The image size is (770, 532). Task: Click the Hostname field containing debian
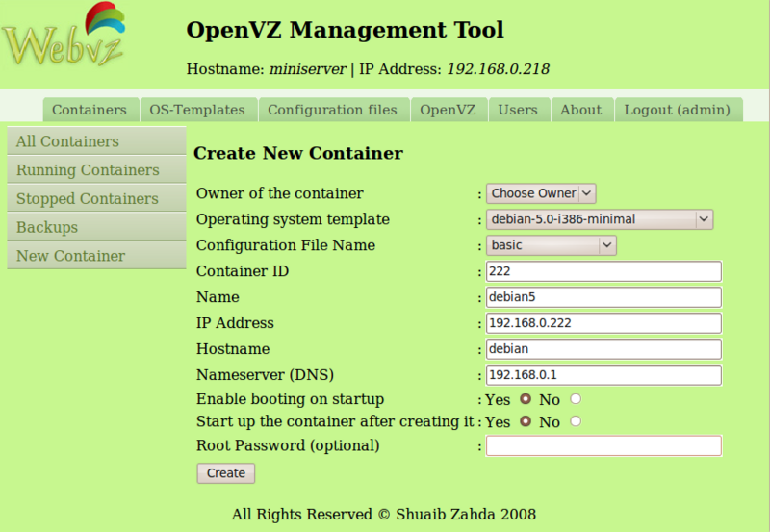[603, 349]
